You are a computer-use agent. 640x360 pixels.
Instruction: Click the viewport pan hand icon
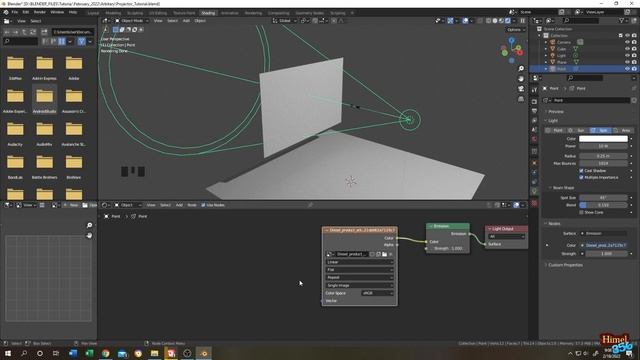pyautogui.click(x=521, y=79)
